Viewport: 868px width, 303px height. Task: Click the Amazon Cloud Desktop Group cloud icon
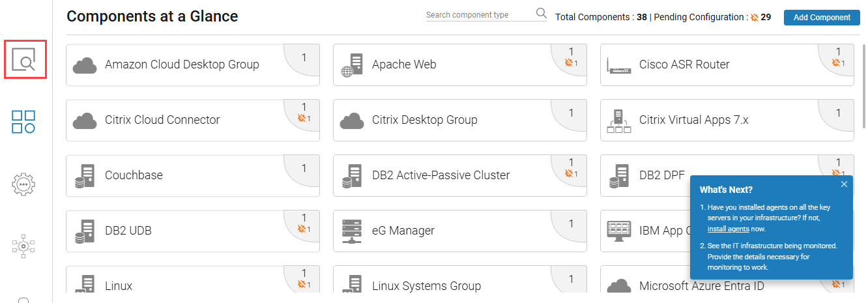pos(85,65)
